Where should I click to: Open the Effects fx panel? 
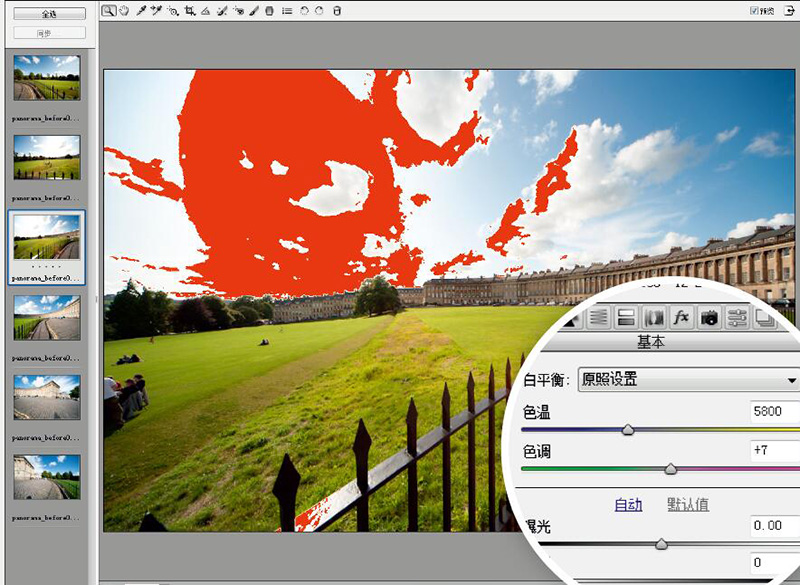click(x=681, y=316)
